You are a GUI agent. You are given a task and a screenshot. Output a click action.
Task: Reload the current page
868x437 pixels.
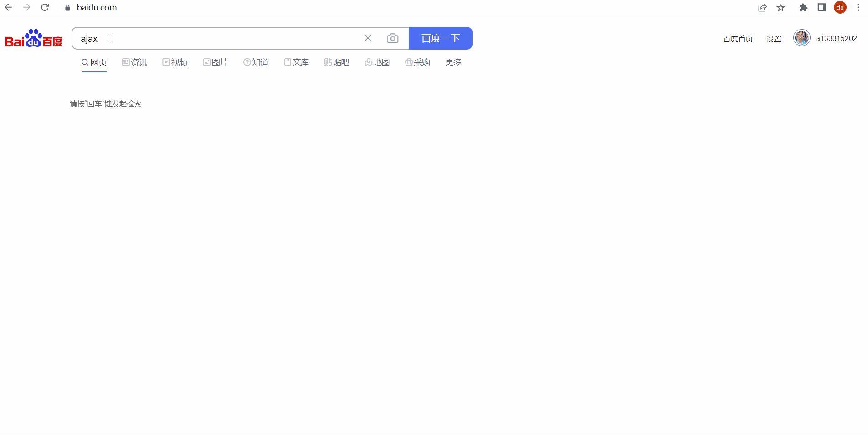click(x=45, y=8)
